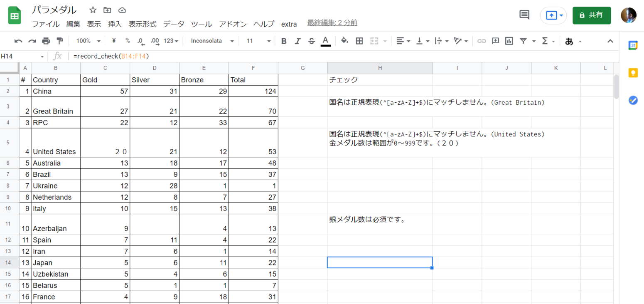
Task: Click the green 共有 share button
Action: [x=592, y=15]
